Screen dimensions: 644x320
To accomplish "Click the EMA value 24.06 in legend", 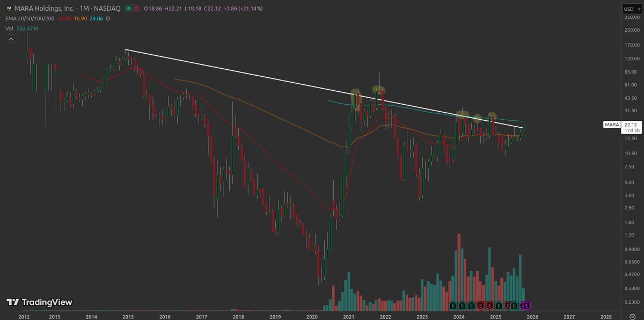I will tap(96, 18).
